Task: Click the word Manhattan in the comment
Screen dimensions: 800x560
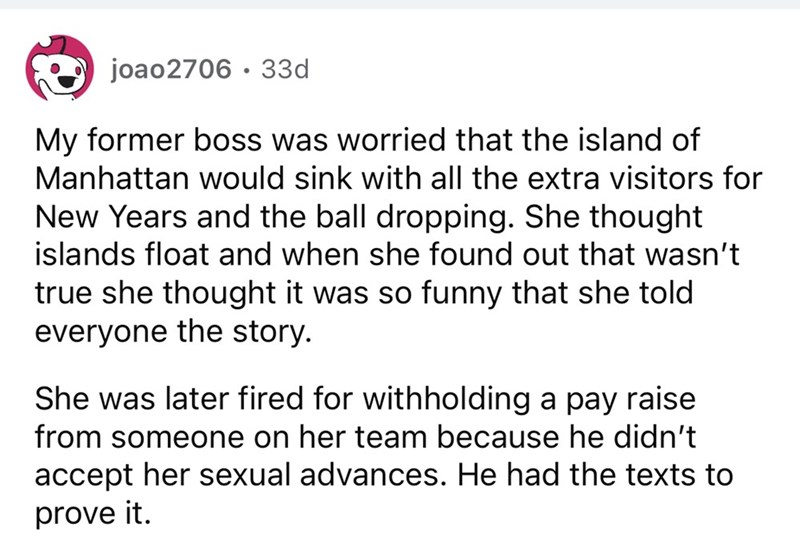Action: click(112, 178)
